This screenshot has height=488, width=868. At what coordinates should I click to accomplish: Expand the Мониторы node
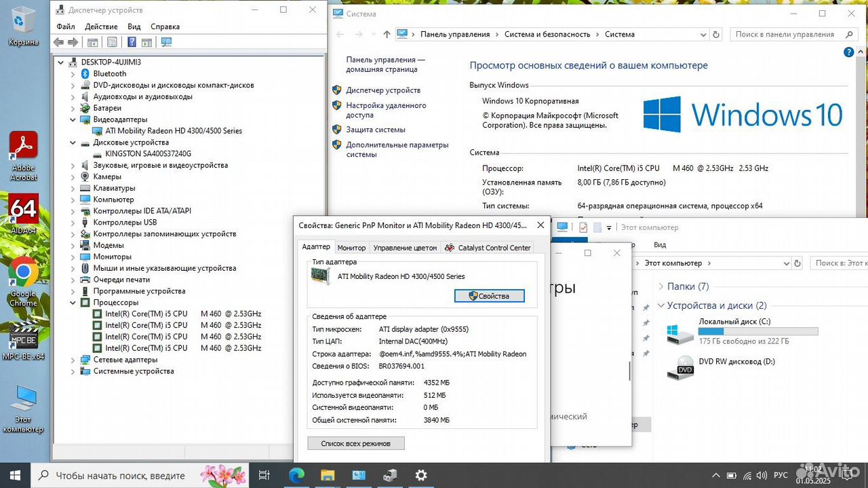coord(73,257)
